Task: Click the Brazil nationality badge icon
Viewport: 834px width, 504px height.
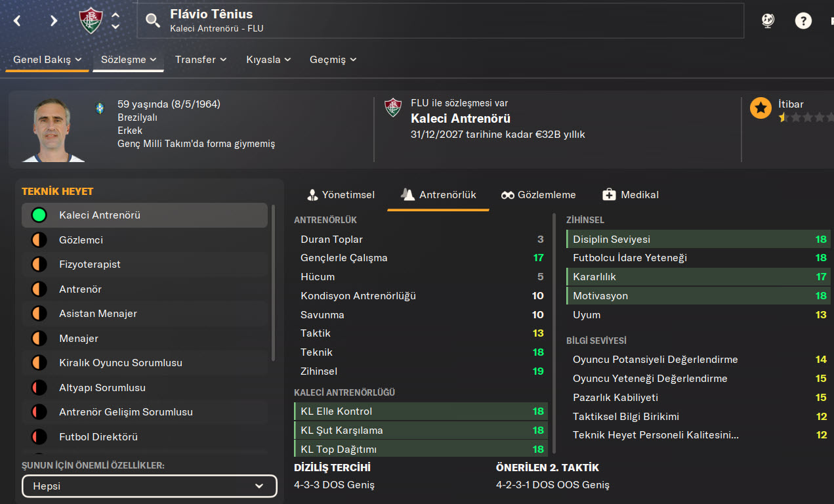Action: click(x=100, y=108)
